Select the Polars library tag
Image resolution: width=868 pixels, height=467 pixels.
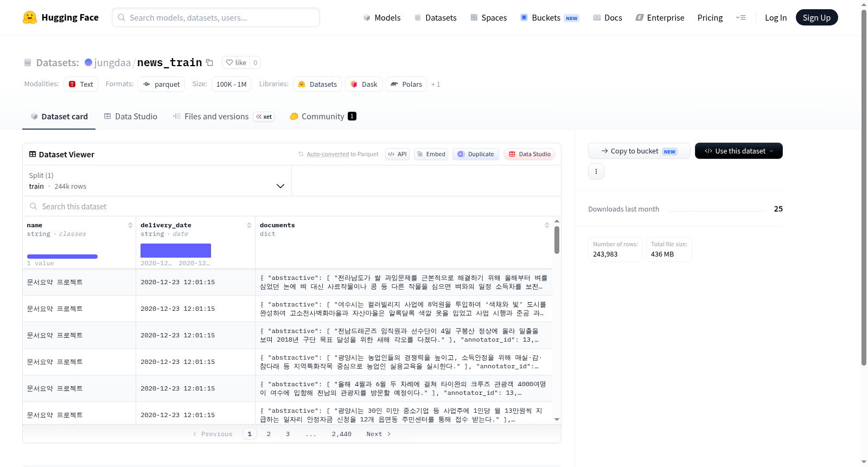406,84
